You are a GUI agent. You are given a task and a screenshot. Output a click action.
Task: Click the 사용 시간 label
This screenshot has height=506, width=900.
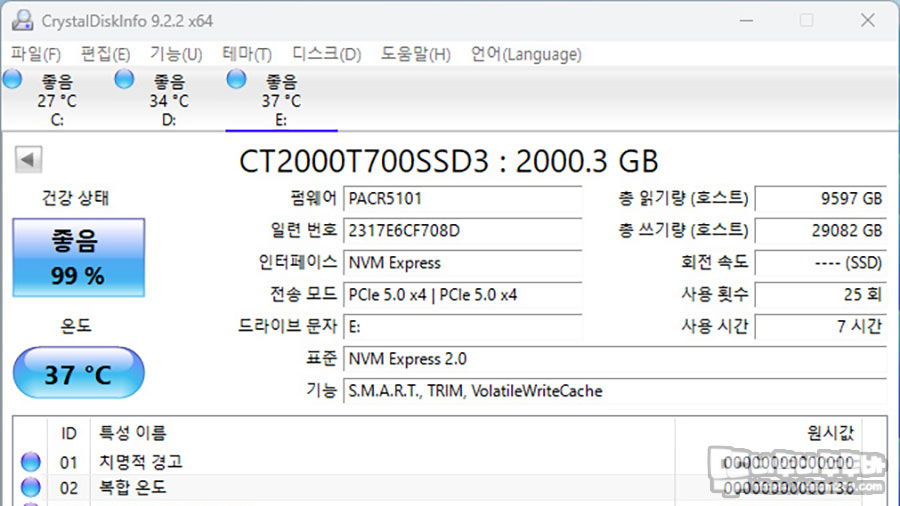[715, 327]
